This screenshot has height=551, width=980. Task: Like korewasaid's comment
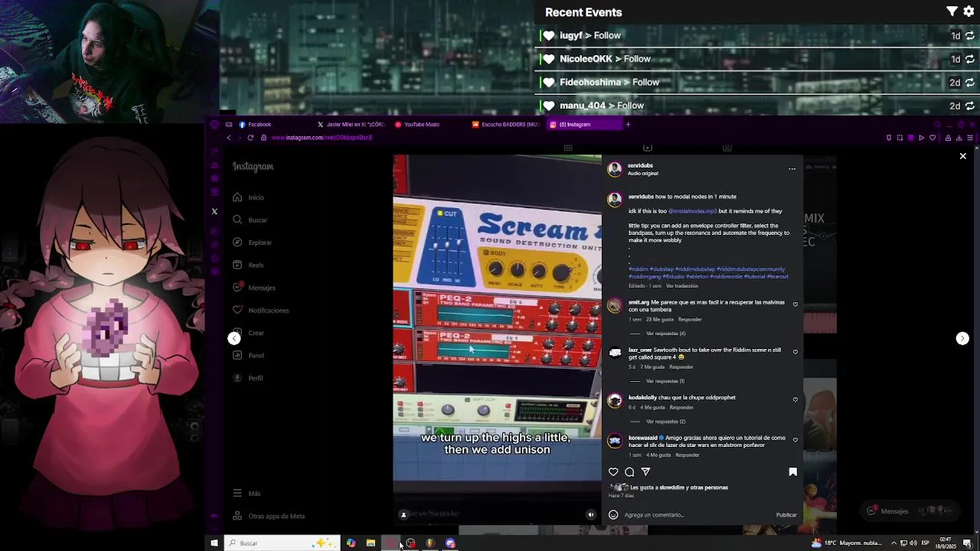coord(795,440)
